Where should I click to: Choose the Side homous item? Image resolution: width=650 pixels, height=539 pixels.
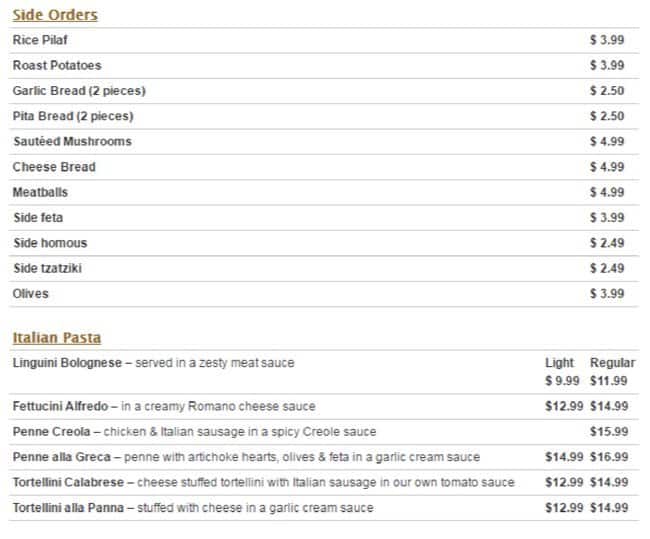pyautogui.click(x=50, y=243)
